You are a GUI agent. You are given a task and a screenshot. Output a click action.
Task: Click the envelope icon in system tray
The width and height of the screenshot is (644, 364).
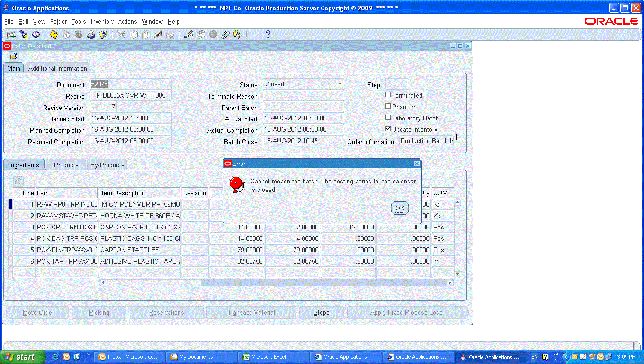[x=574, y=357]
